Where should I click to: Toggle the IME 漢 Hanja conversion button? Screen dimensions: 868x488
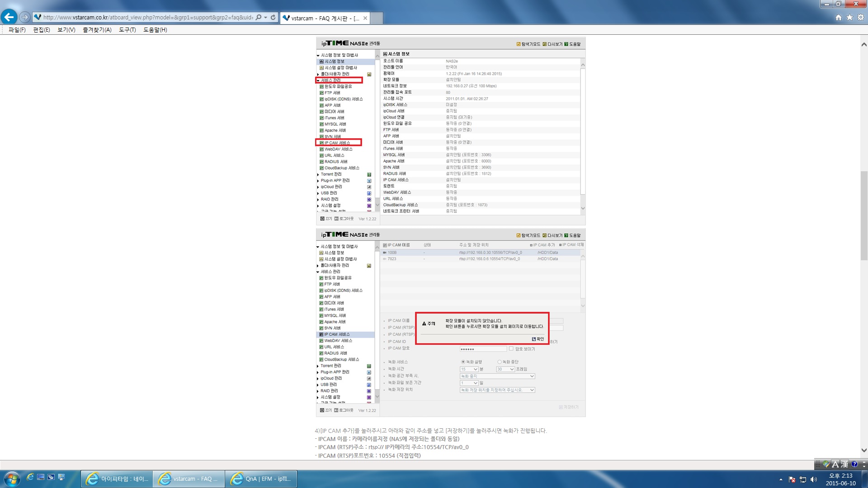point(844,464)
